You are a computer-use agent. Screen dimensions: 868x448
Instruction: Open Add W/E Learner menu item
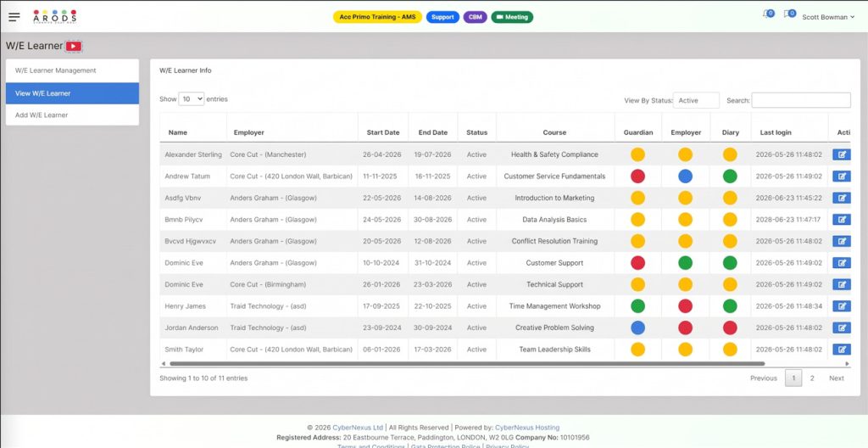coord(73,115)
